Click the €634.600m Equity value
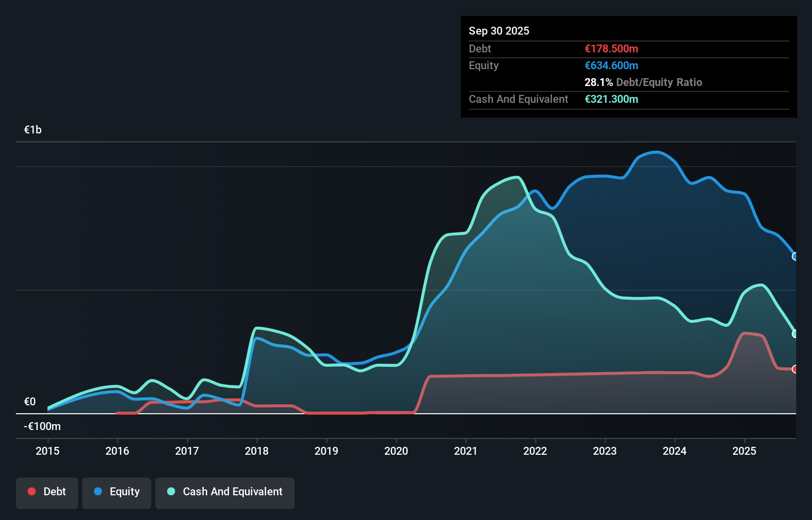 pyautogui.click(x=611, y=65)
